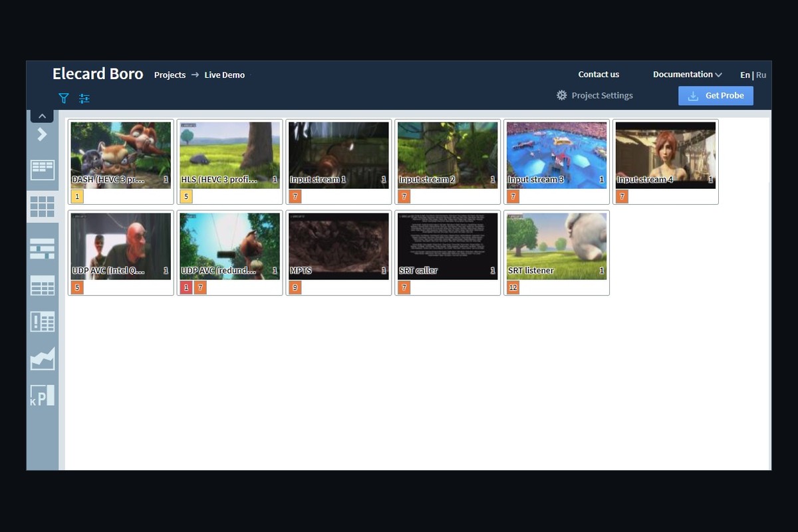Open the Input stream 1 thumbnail
Viewport: 798px width, 532px height.
click(339, 155)
